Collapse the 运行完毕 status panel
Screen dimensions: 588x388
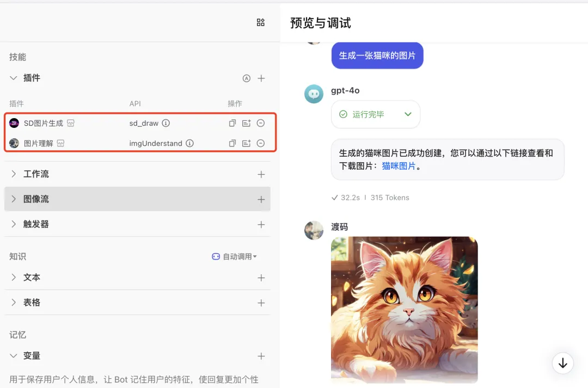pyautogui.click(x=407, y=114)
